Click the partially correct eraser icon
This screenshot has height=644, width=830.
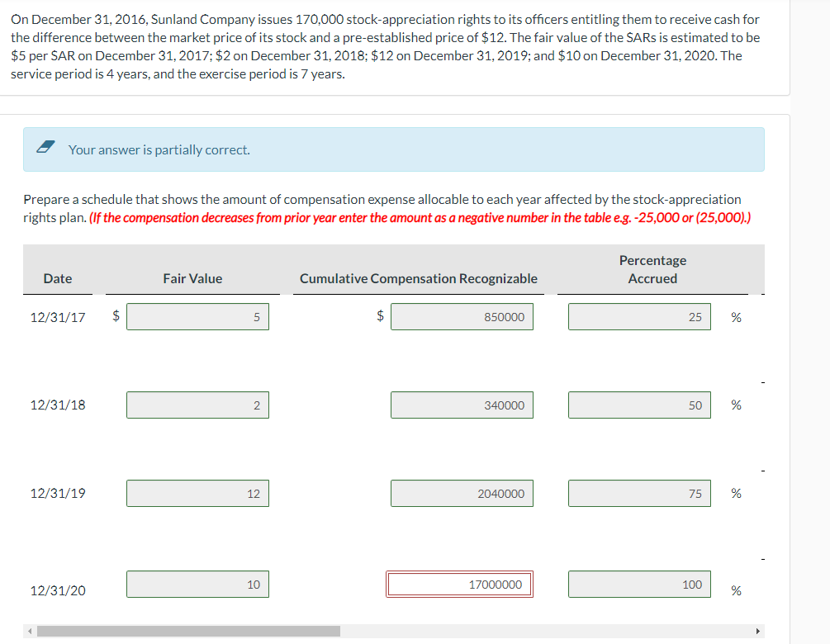click(x=45, y=147)
